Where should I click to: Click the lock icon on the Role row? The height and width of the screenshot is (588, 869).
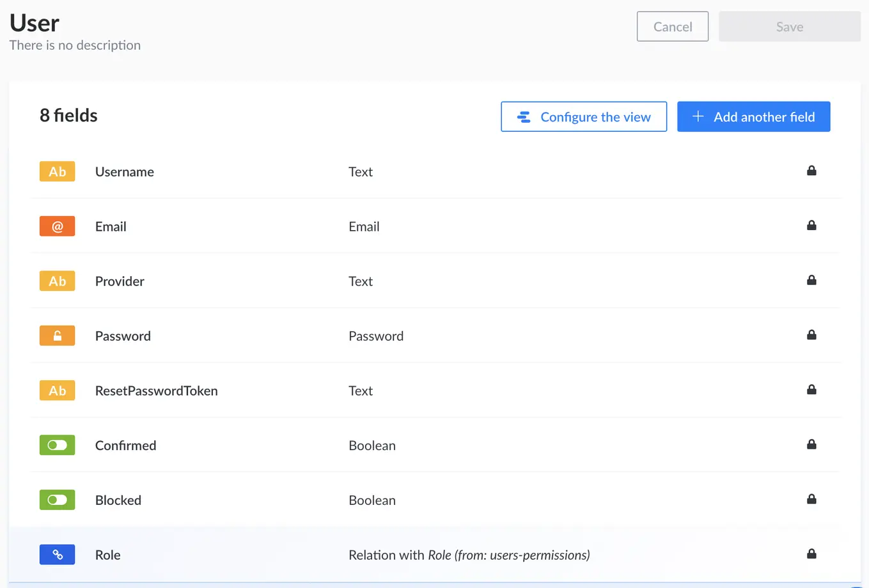tap(811, 554)
